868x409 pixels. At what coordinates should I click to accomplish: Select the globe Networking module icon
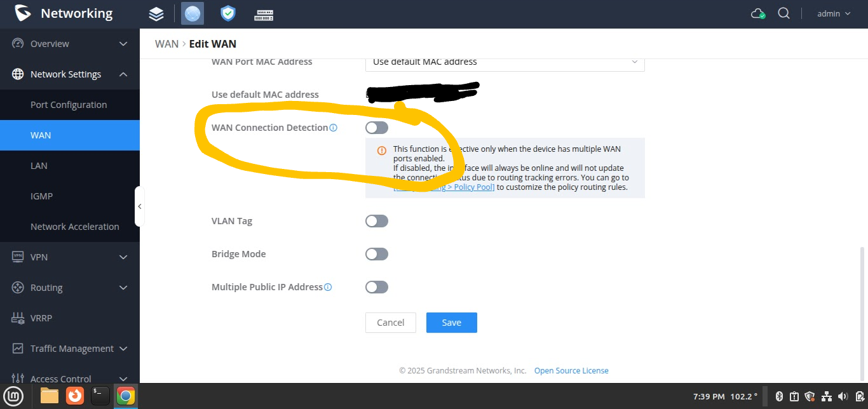(193, 13)
